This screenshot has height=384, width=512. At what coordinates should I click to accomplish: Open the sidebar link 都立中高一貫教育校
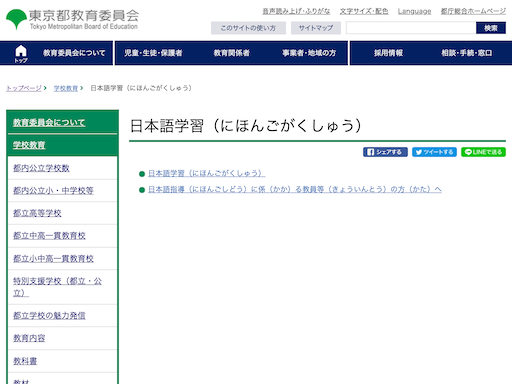[x=49, y=236]
